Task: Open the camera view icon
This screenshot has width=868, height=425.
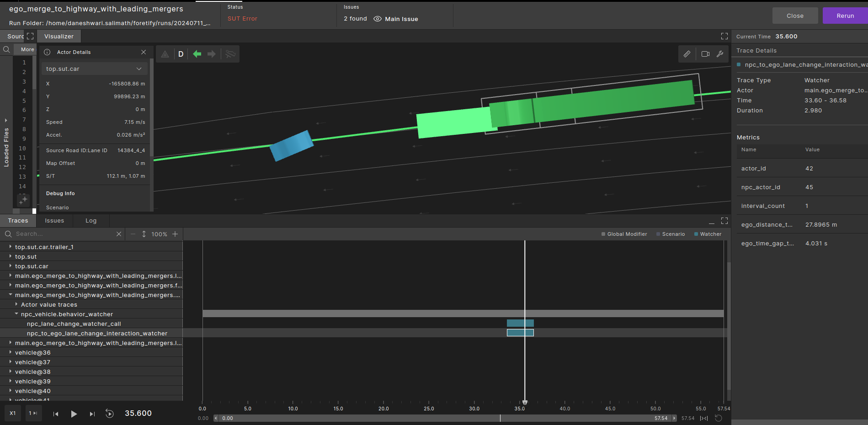Action: [x=705, y=54]
